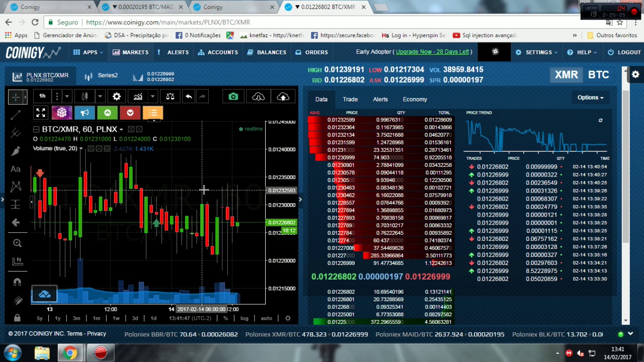The image size is (644, 362).
Task: Expand chart to fullscreen
Action: (41, 113)
